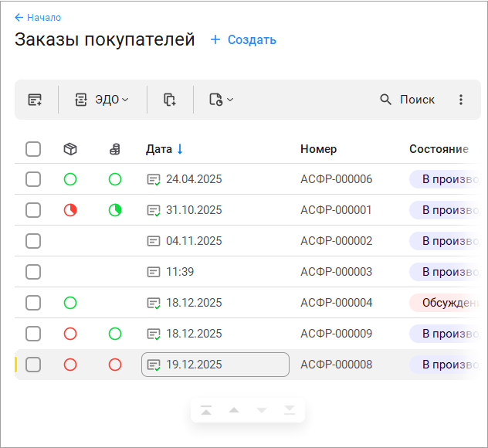Click the red shipment status circle for АСФР-000001
This screenshot has height=448, width=488.
(70, 210)
